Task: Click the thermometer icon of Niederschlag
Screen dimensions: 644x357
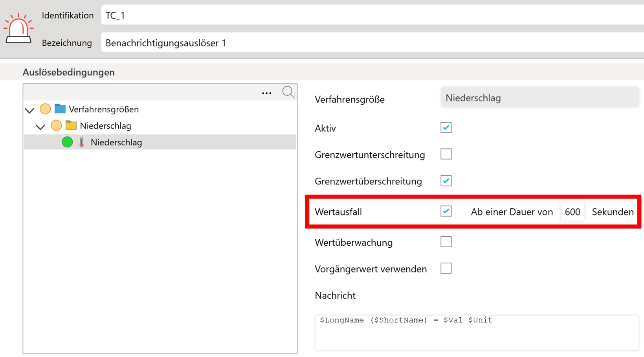Action: coord(82,142)
